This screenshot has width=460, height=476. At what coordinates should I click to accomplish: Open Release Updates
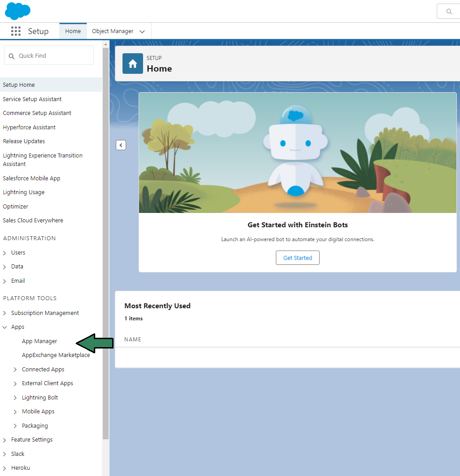click(x=24, y=141)
